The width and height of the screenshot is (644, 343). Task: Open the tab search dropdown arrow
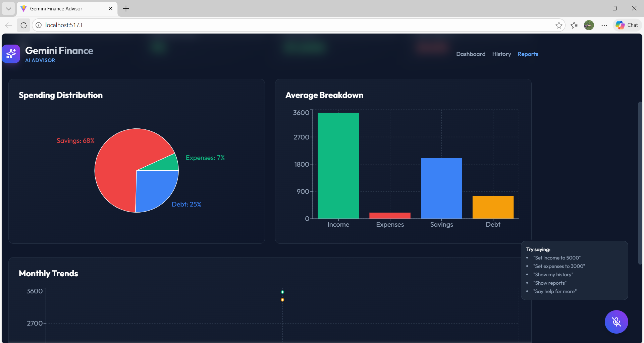point(8,9)
